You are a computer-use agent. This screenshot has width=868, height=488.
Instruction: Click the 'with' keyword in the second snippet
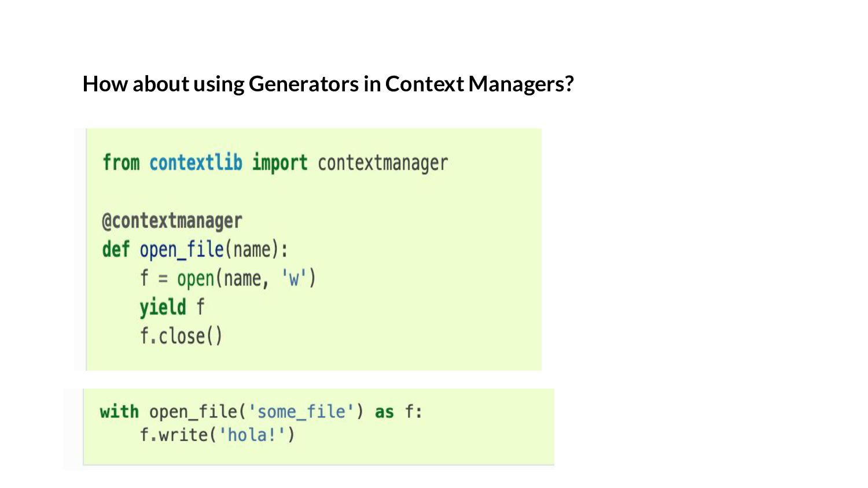[119, 412]
